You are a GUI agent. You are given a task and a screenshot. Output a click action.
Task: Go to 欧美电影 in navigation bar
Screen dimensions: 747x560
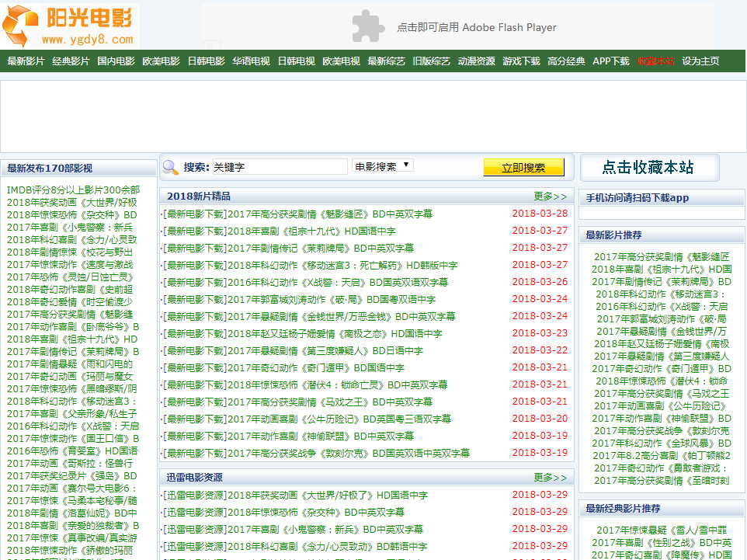click(161, 61)
